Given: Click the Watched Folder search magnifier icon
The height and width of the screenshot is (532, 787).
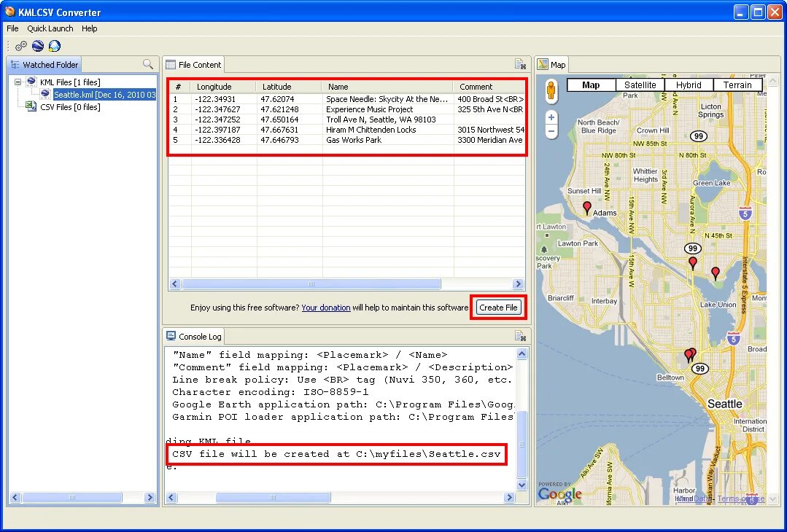Looking at the screenshot, I should tap(147, 64).
